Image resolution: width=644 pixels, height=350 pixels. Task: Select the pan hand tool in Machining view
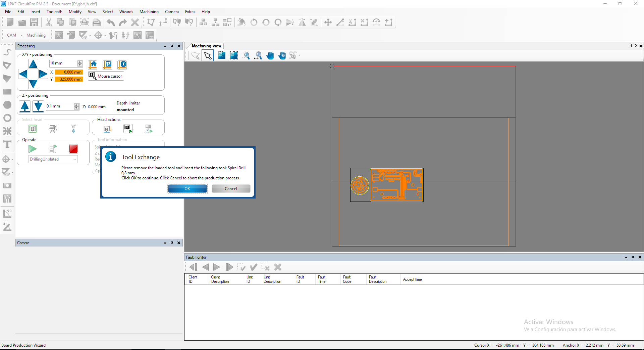point(270,56)
